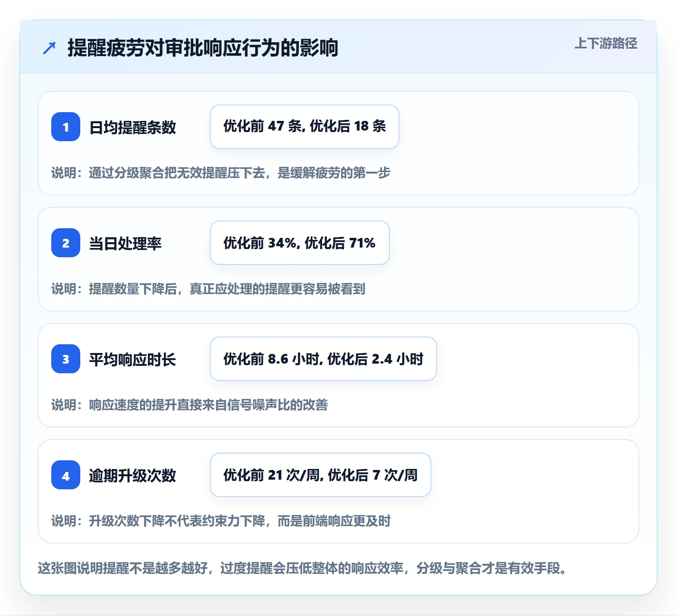
Task: Click the summary sentence 这张图说明提醒不是越多越好
Action: (123, 568)
